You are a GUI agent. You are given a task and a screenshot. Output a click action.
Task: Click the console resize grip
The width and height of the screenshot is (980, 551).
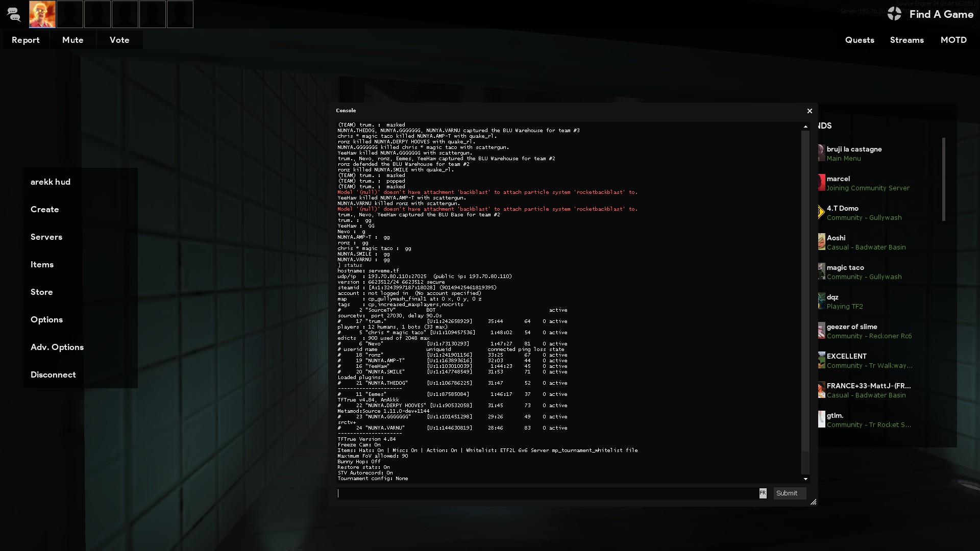click(x=813, y=502)
